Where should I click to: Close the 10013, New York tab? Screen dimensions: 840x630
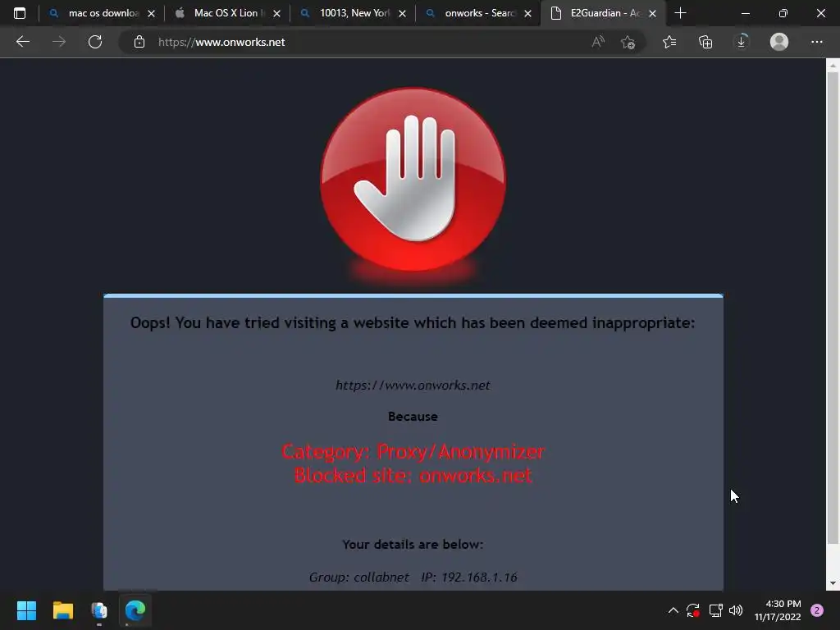[x=402, y=13]
